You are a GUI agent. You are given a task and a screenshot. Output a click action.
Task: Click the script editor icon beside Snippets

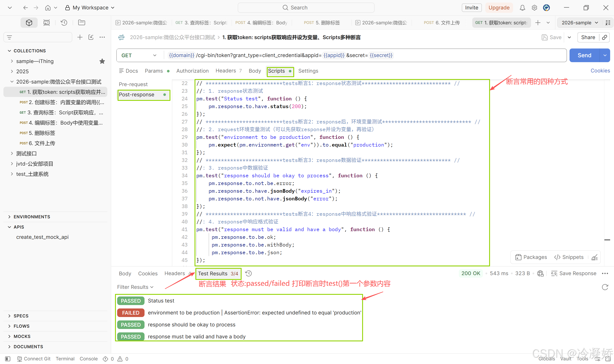(594, 257)
